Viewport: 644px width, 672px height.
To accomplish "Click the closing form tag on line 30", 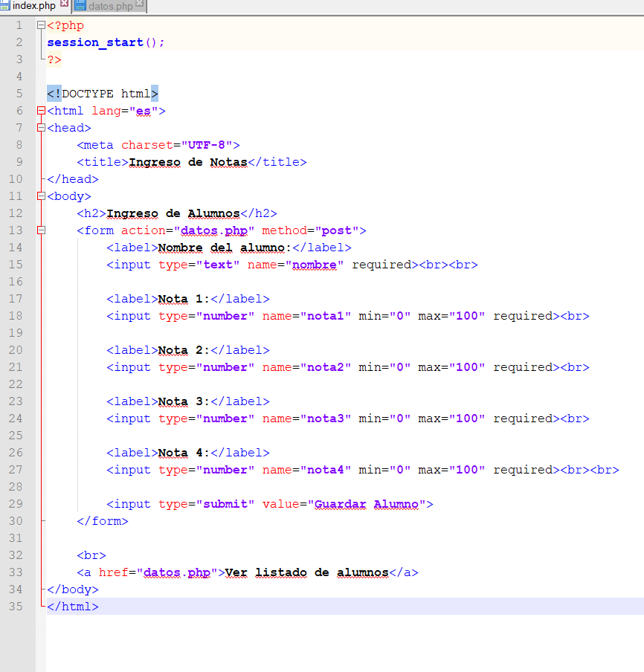I will (x=103, y=521).
